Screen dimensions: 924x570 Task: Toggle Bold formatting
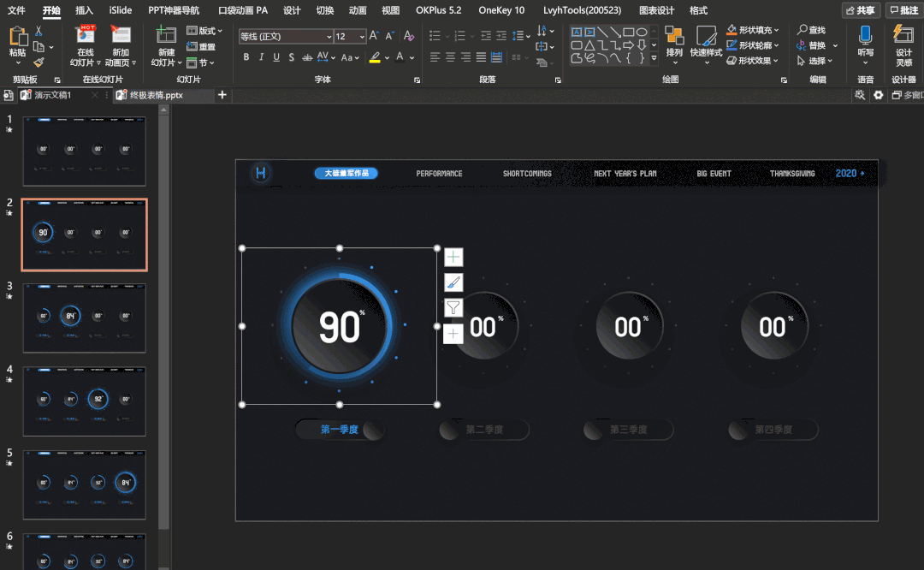(246, 57)
